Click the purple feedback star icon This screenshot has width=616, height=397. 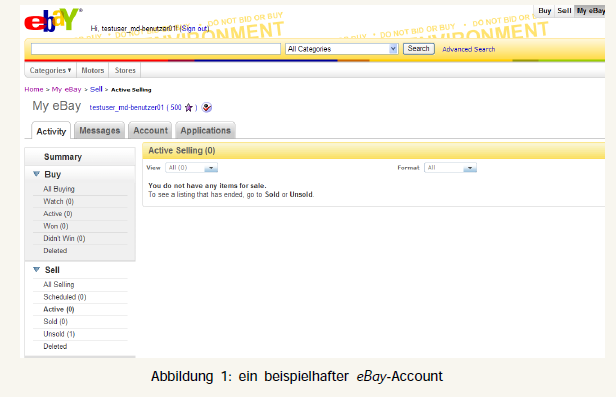tap(189, 108)
